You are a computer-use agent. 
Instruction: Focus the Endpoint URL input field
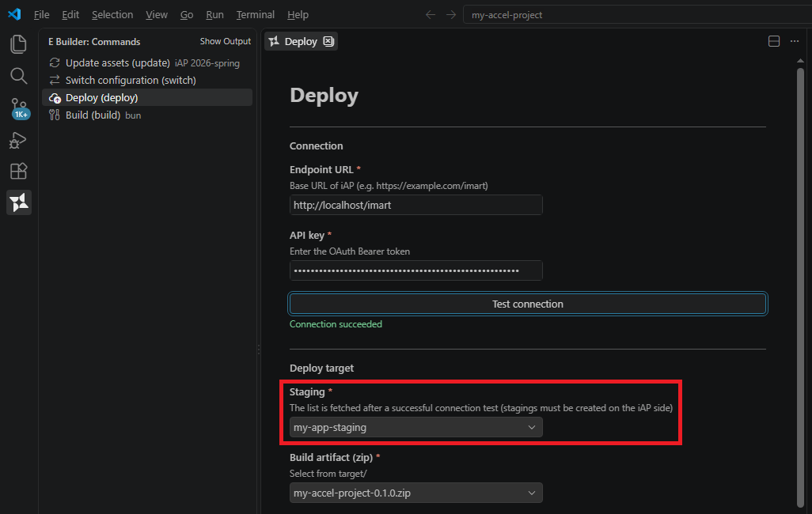415,205
